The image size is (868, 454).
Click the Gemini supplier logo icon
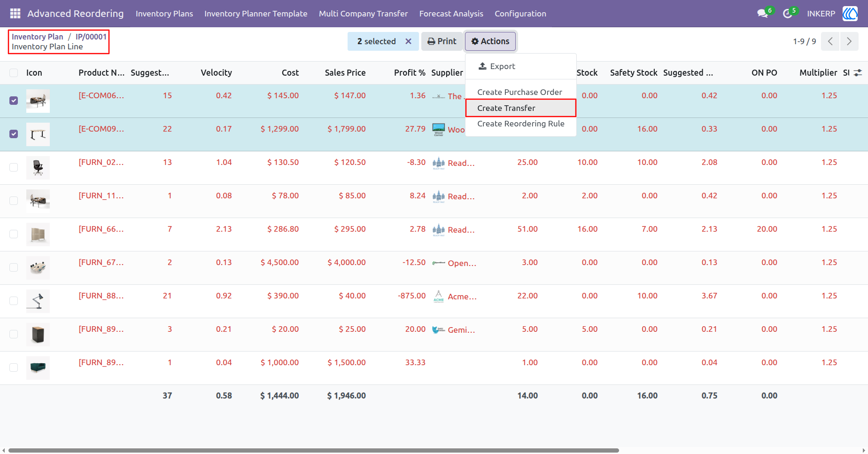coord(439,330)
